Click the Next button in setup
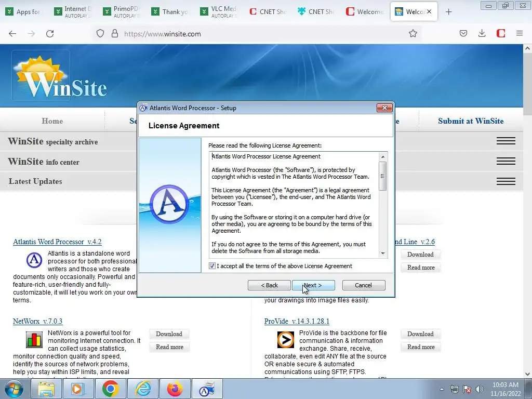The width and height of the screenshot is (532, 399). 313,285
